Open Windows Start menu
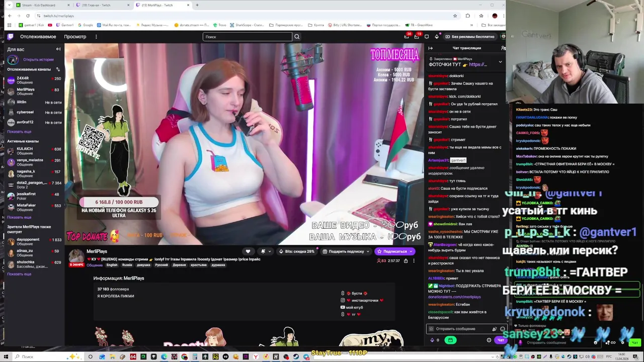Image resolution: width=644 pixels, height=362 pixels. 7,357
